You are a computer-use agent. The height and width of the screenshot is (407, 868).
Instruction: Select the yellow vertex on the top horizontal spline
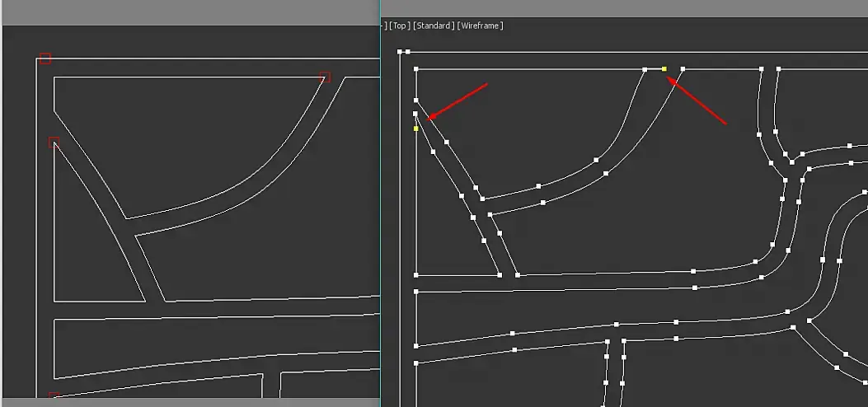664,69
